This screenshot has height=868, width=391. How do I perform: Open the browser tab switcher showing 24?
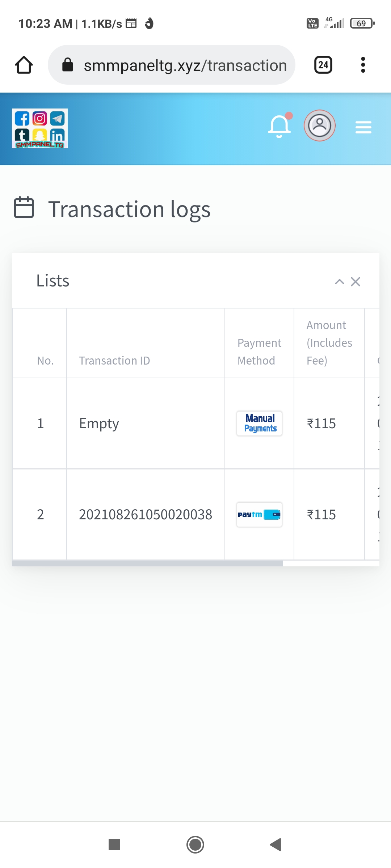tap(323, 65)
